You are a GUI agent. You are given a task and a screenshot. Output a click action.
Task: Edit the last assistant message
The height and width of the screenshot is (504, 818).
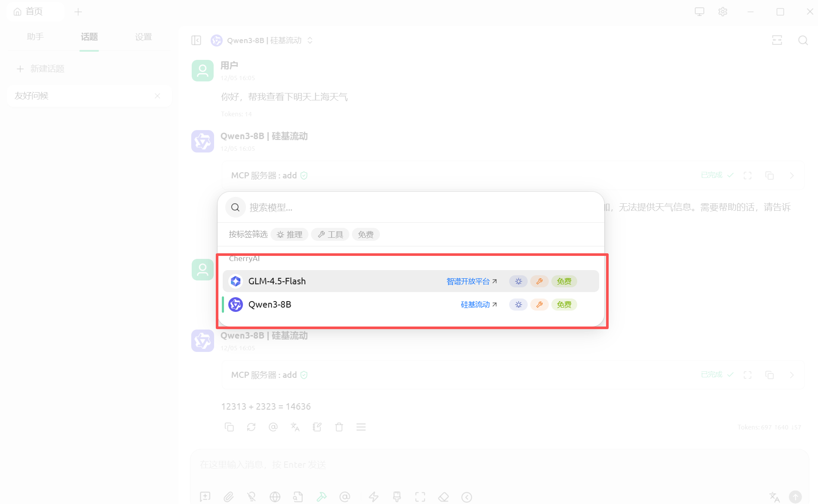pos(317,427)
